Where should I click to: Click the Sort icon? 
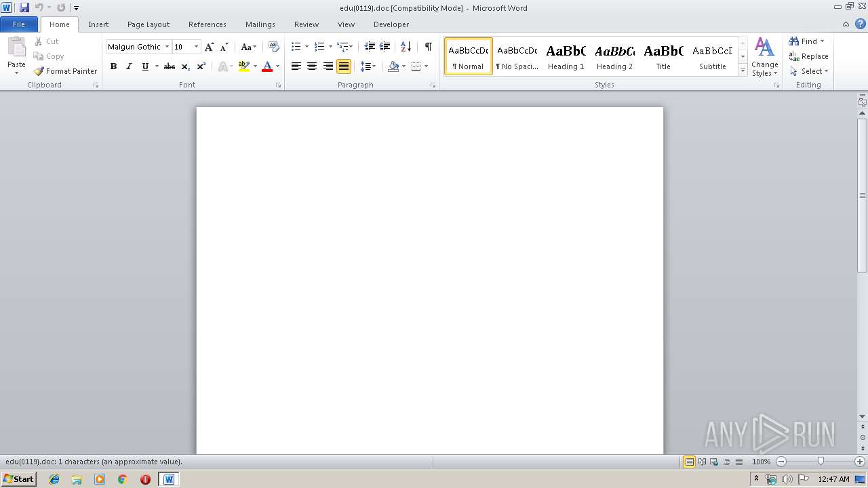[406, 47]
